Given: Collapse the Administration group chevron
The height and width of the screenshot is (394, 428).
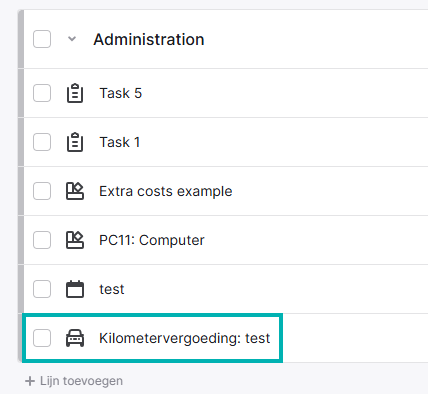Looking at the screenshot, I should coord(72,39).
